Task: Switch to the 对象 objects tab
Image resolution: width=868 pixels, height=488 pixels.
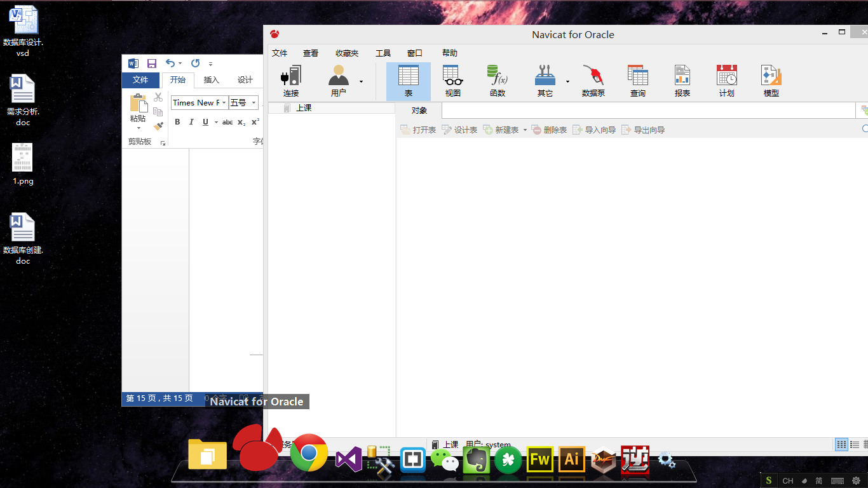Action: click(419, 111)
